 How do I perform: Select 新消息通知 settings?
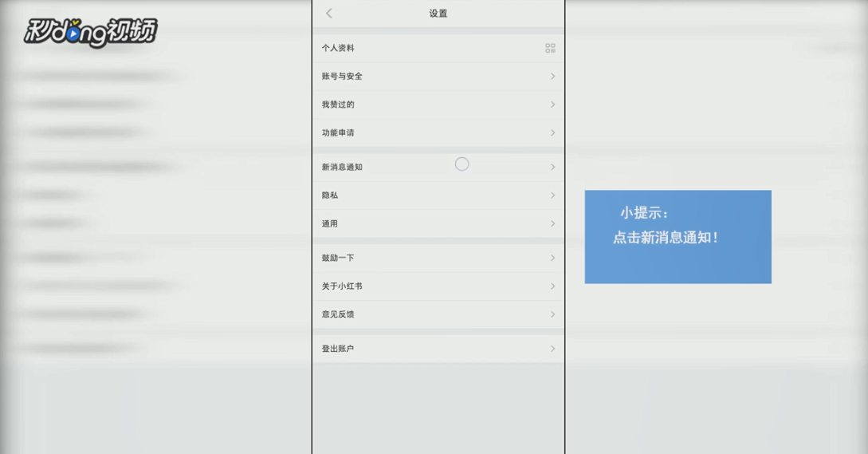point(438,167)
